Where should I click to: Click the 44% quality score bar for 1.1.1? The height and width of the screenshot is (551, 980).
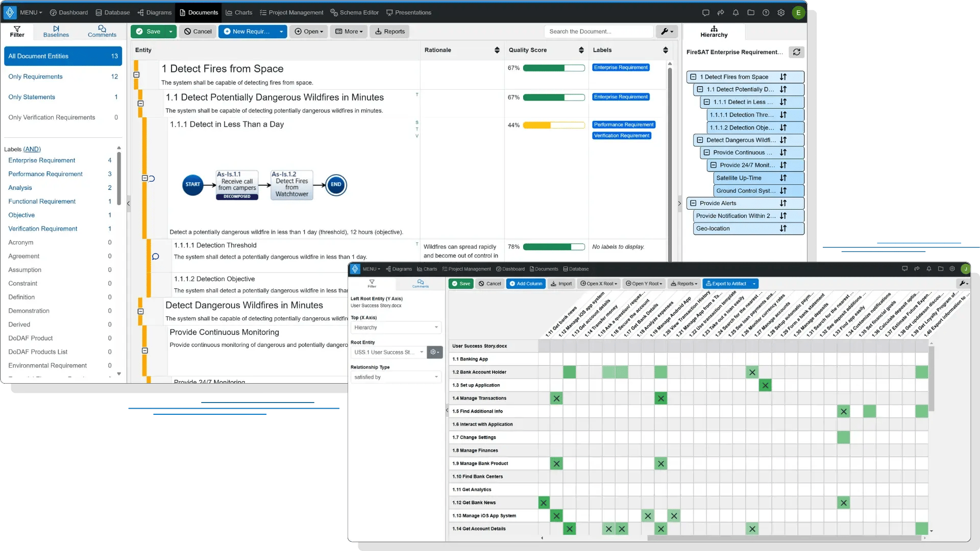point(554,125)
